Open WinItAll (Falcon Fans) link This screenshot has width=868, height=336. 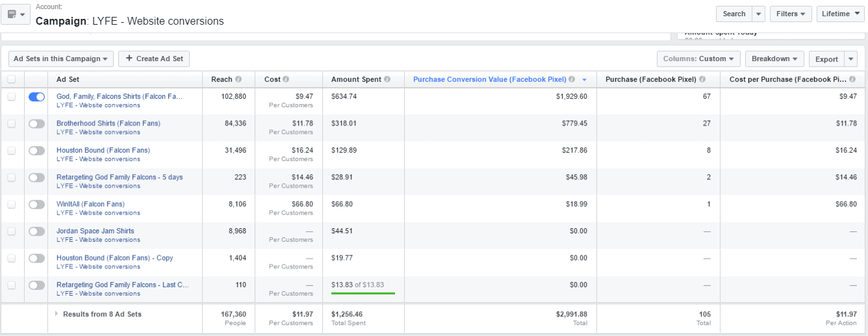[90, 204]
